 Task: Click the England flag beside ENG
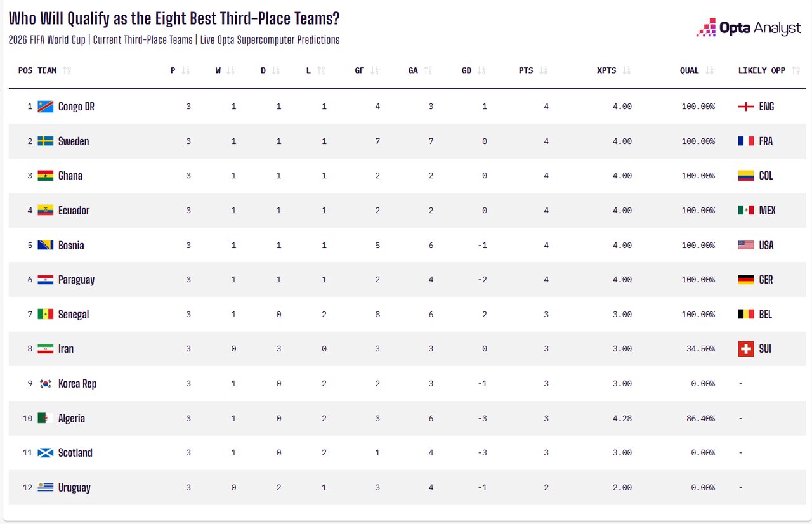point(746,107)
